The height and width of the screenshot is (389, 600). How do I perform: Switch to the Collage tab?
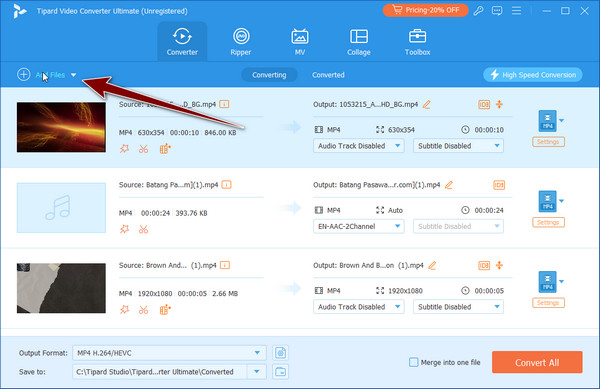[359, 42]
